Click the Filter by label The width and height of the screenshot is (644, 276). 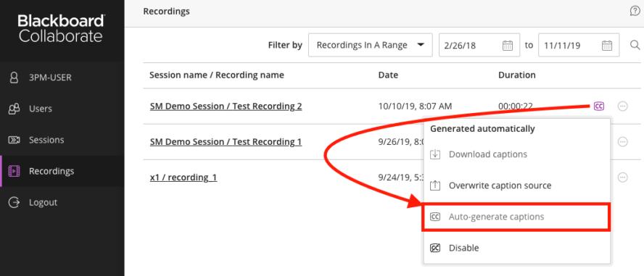(285, 45)
